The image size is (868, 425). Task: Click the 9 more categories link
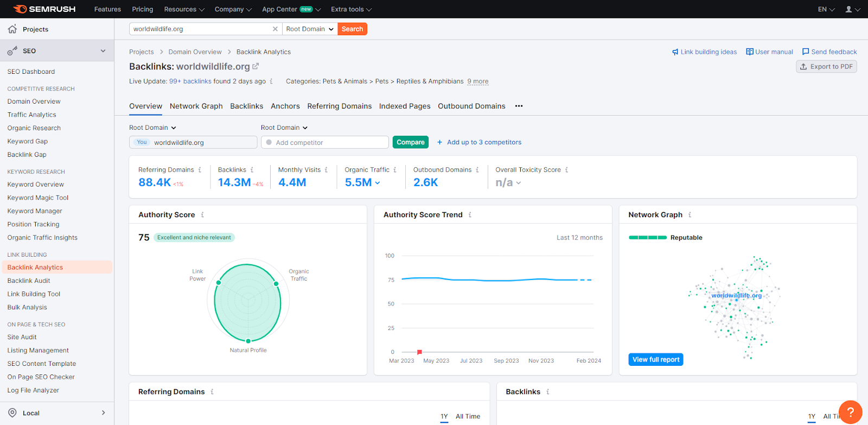[x=478, y=81]
